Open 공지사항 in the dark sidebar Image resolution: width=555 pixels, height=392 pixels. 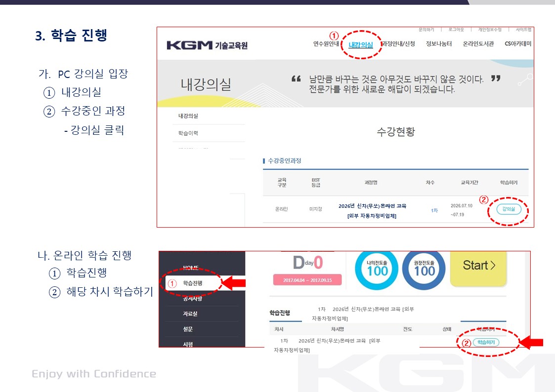click(193, 299)
